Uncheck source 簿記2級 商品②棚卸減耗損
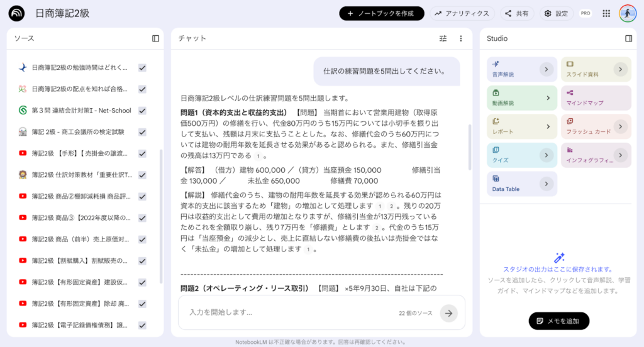Screen dimensions: 644x347 coord(142,196)
